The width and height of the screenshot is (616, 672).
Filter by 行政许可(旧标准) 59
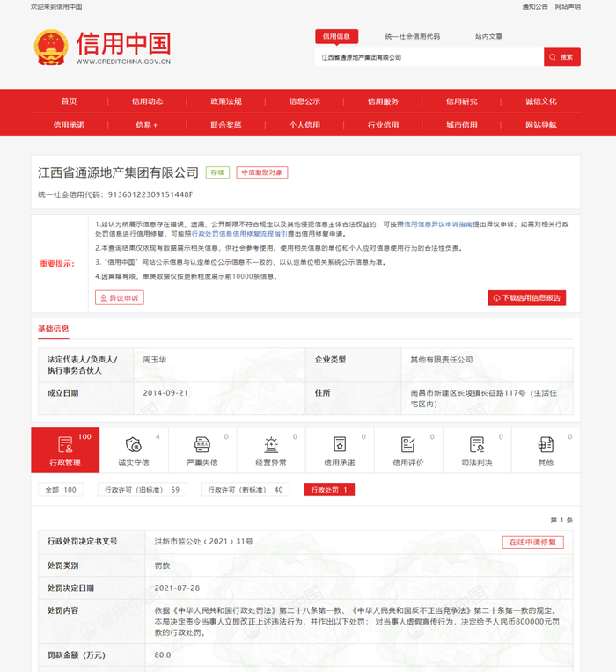point(143,489)
